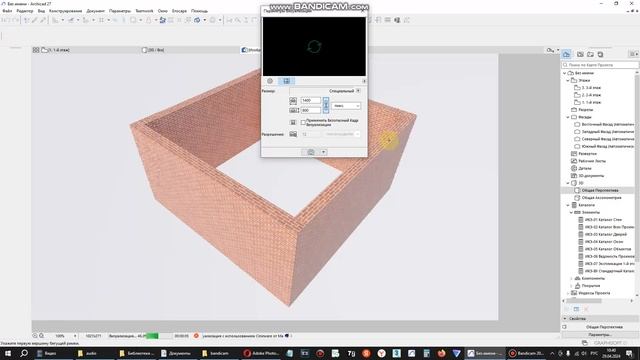Open the Конструирование menu
The image size is (640, 360).
coord(65,11)
